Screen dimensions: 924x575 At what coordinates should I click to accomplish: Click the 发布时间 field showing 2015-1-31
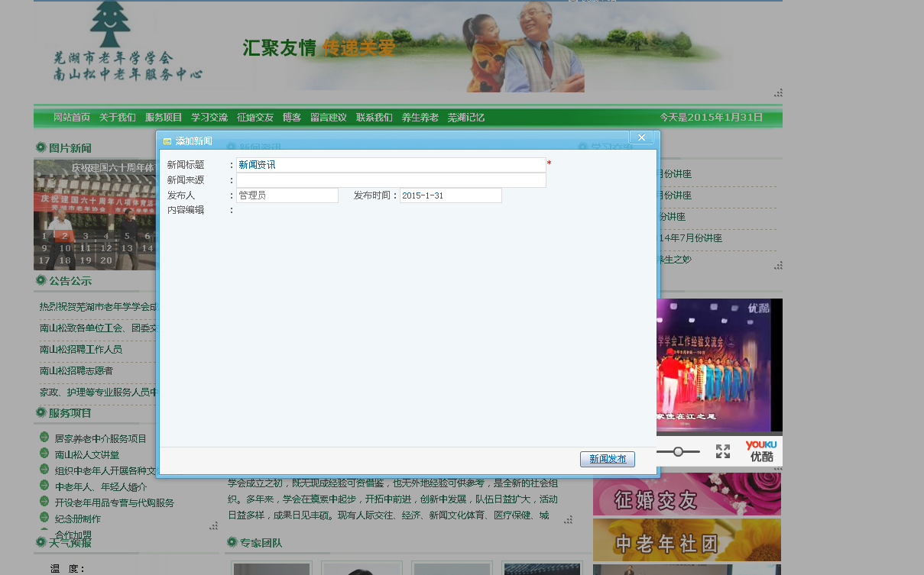click(451, 195)
